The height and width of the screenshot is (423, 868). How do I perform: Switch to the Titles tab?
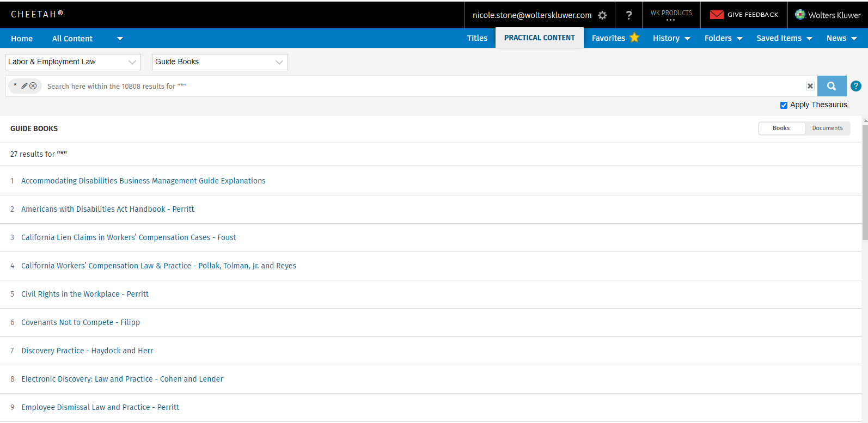point(477,38)
